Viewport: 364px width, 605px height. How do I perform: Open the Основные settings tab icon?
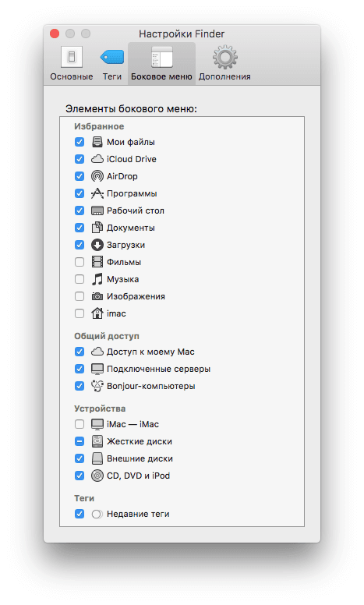tap(72, 57)
